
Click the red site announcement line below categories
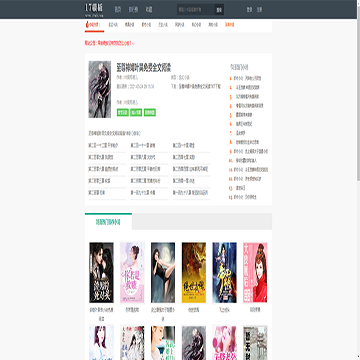(x=110, y=43)
